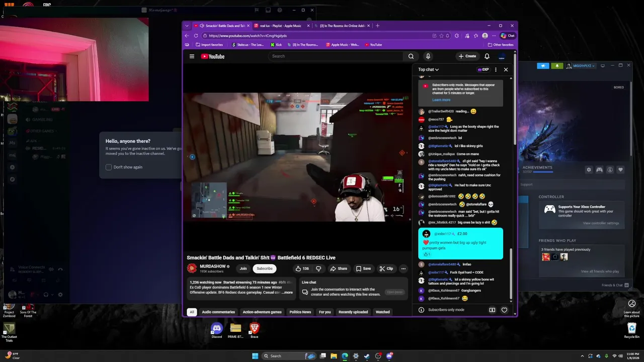Open the Edge tab actions dropdown
This screenshot has height=362, width=644.
point(187,26)
